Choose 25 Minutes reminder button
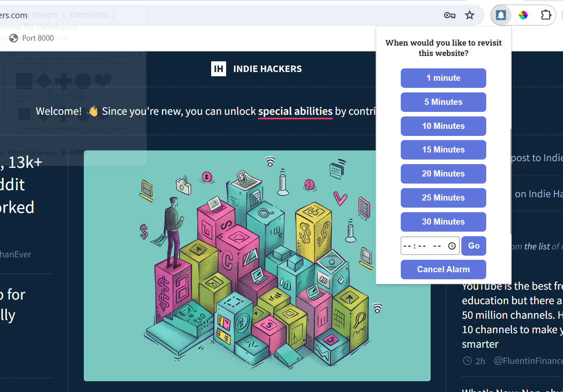563x392 pixels. (x=443, y=198)
